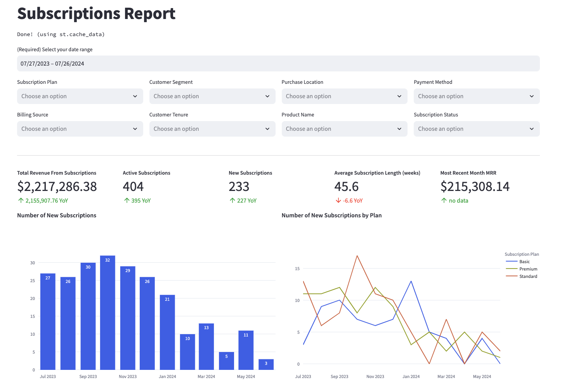Open the Subscription Status dropdown
Image resolution: width=562 pixels, height=392 pixels.
(x=477, y=128)
